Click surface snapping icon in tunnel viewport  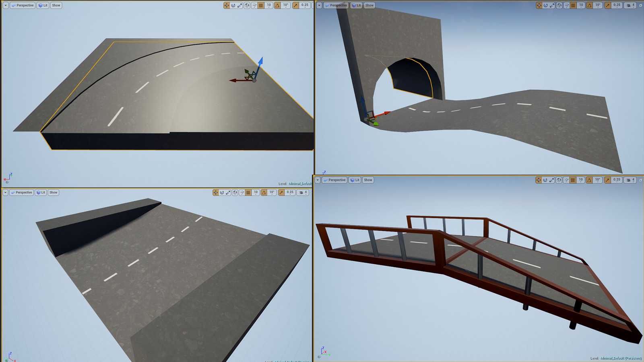pos(567,5)
